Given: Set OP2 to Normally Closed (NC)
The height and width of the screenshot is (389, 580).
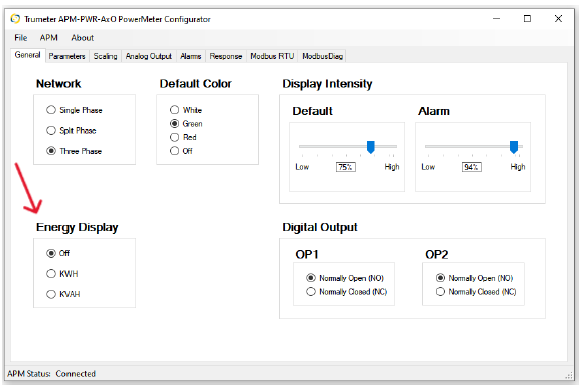Looking at the screenshot, I should pos(476,292).
